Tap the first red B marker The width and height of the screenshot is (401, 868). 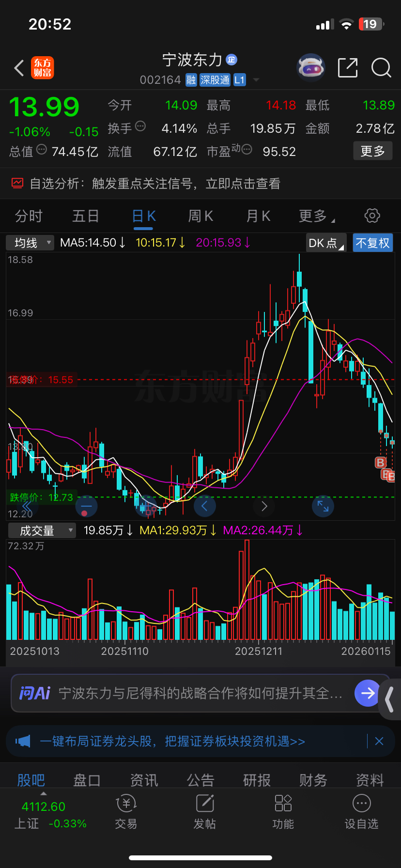point(380,463)
